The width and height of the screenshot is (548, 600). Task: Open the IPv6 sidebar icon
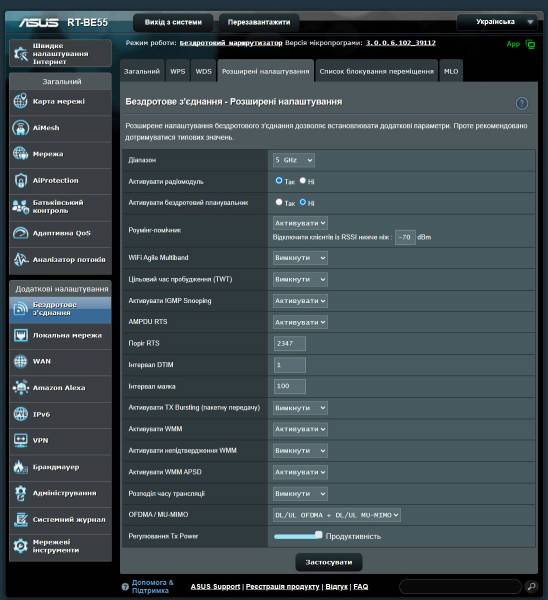pos(20,414)
